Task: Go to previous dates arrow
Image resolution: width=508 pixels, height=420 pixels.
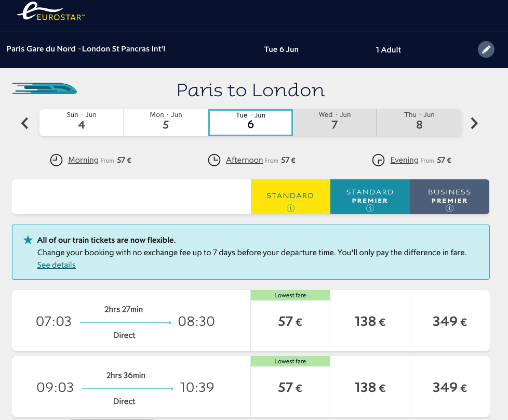Action: point(25,123)
